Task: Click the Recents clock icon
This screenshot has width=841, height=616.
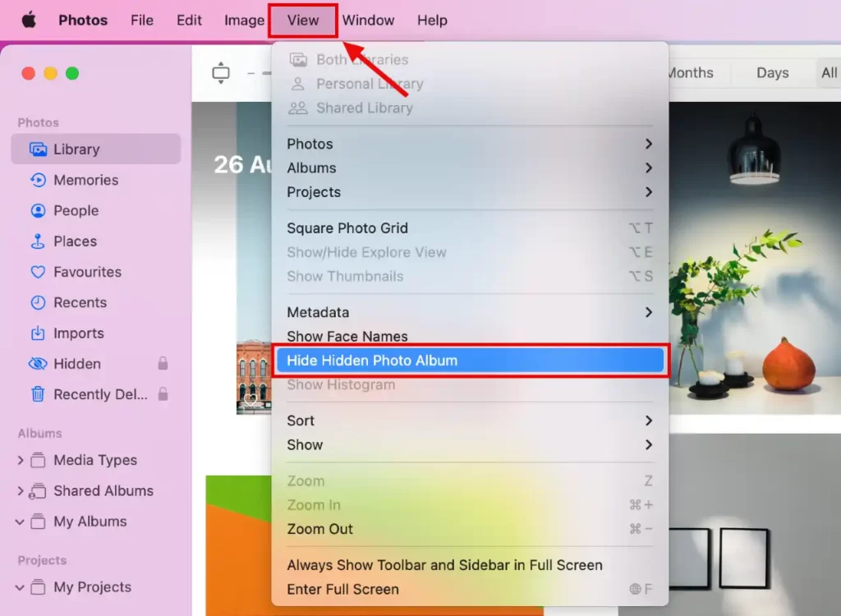Action: click(38, 302)
